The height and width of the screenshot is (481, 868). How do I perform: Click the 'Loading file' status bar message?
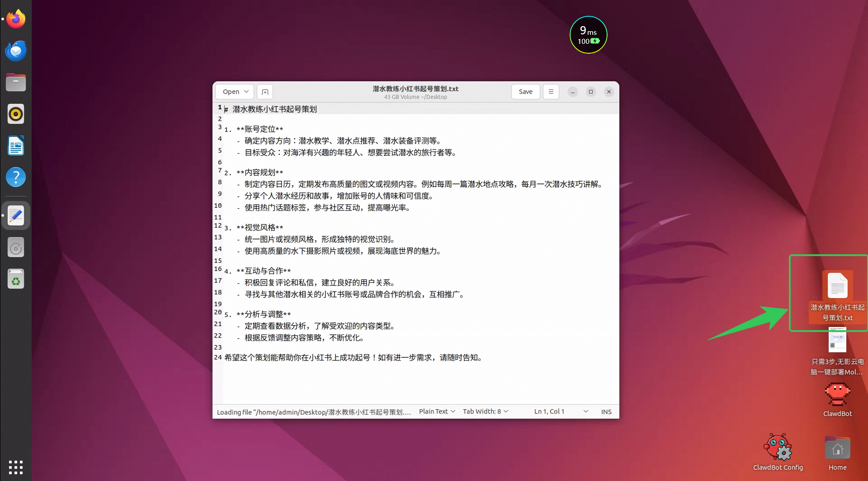tap(314, 412)
